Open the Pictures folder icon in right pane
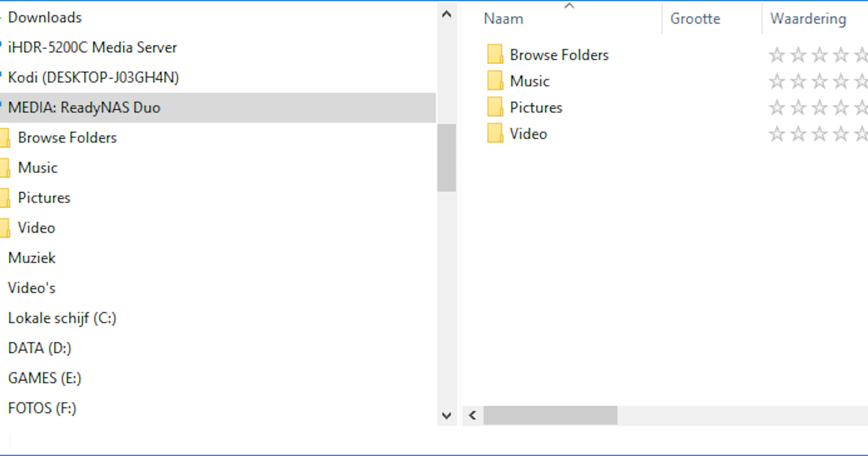The height and width of the screenshot is (456, 868). [495, 107]
